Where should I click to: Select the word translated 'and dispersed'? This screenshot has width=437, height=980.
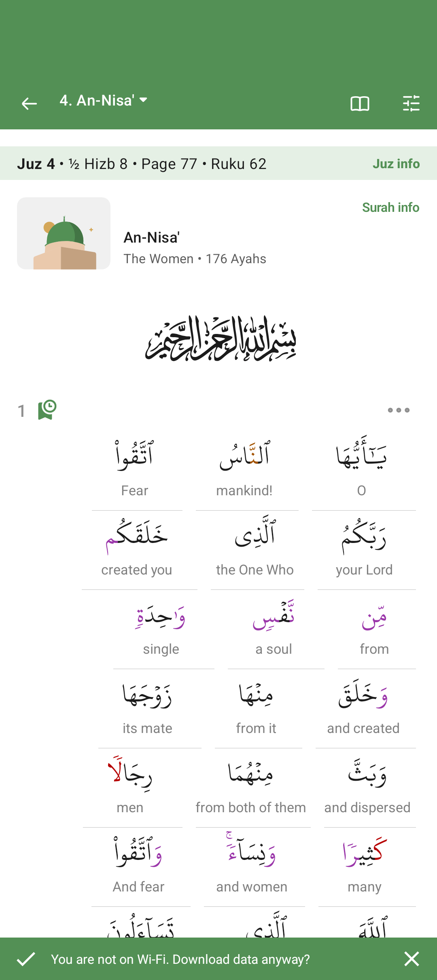pyautogui.click(x=367, y=787)
